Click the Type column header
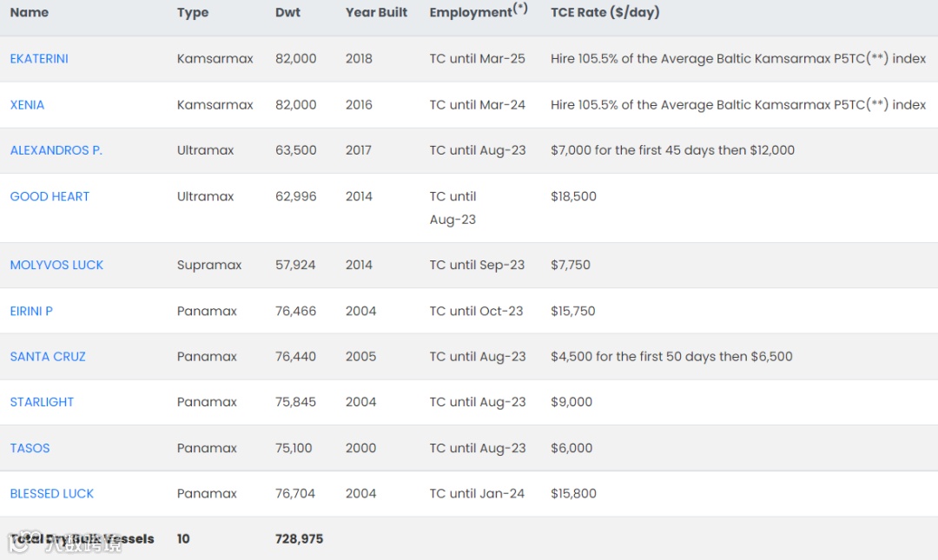Image resolution: width=938 pixels, height=560 pixels. [193, 12]
